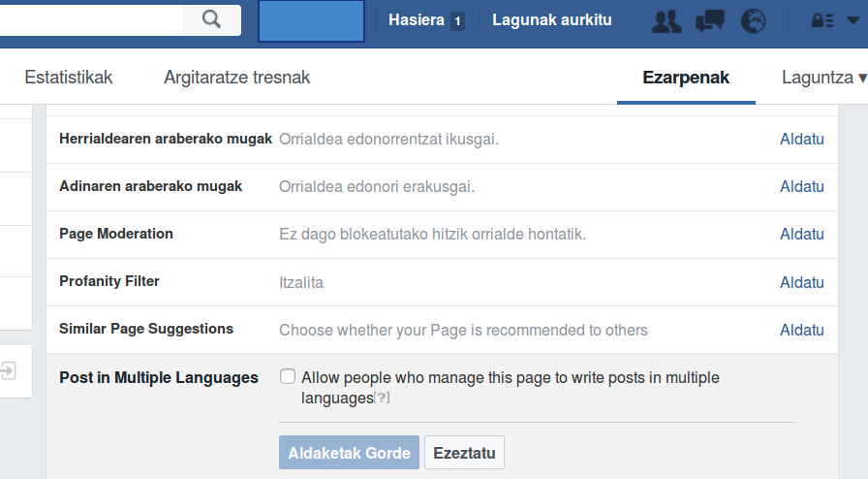The width and height of the screenshot is (868, 479).
Task: Open the notifications globe icon
Action: pos(753,20)
